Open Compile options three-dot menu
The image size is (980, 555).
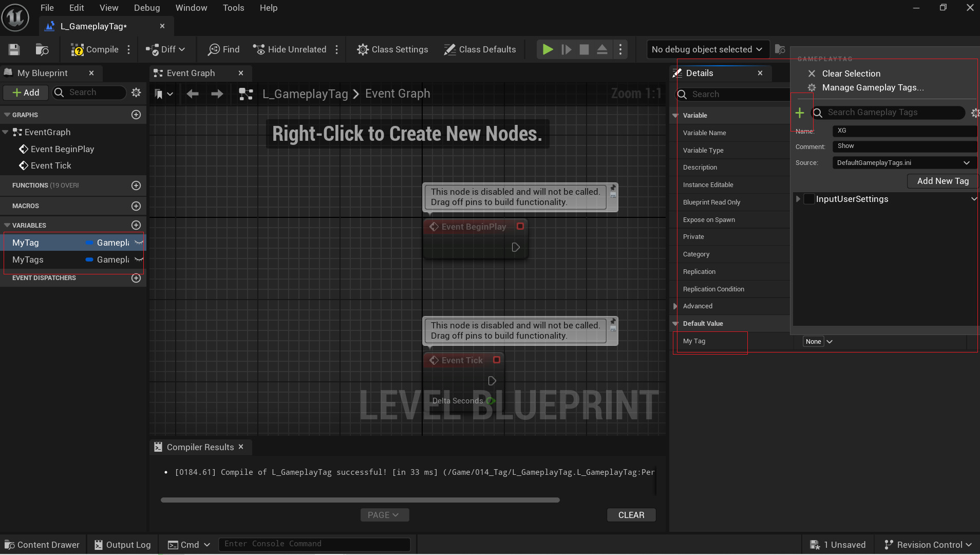coord(129,49)
